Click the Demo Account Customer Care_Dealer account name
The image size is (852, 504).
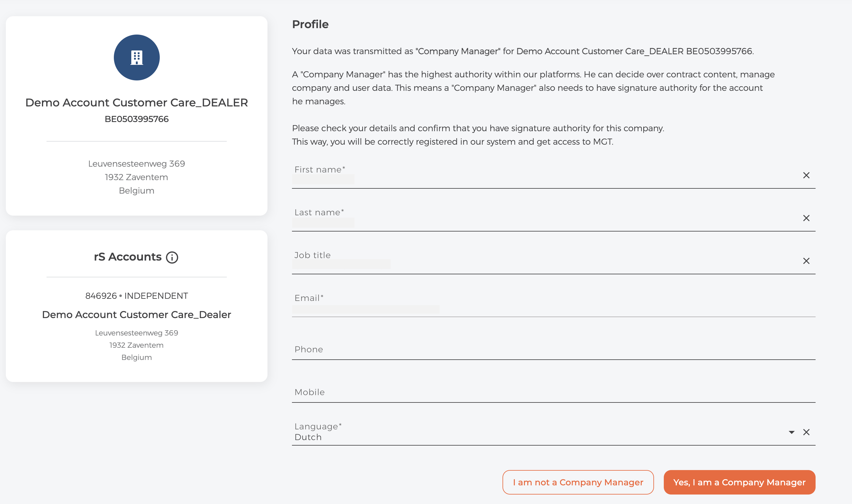tap(136, 314)
